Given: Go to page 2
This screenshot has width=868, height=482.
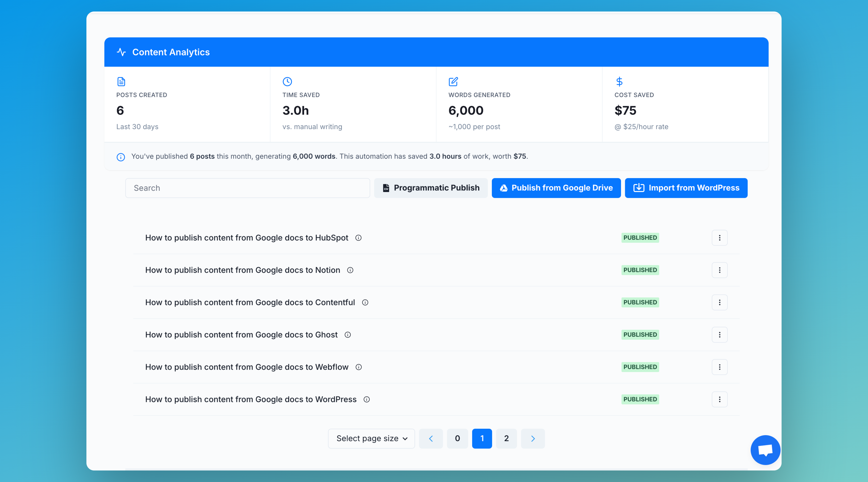Looking at the screenshot, I should 506,438.
